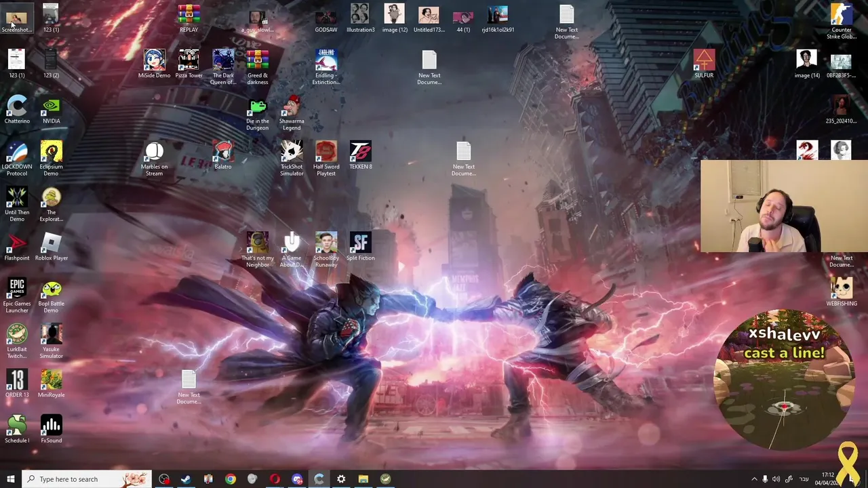Viewport: 868px width, 488px height.
Task: Open Opera browser from the taskbar
Action: click(275, 479)
